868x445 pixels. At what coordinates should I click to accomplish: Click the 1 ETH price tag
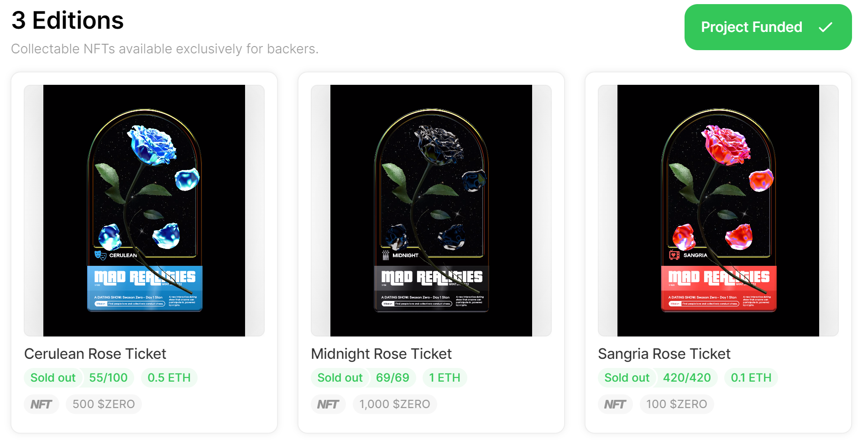tap(444, 378)
